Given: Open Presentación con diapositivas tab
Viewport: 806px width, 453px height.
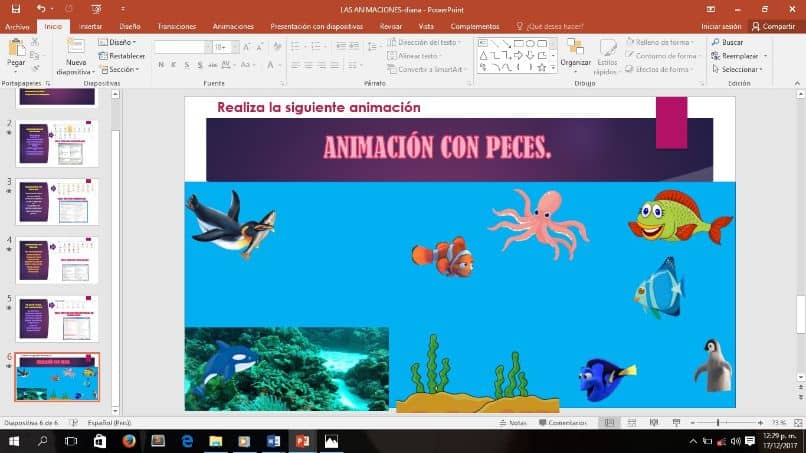Looking at the screenshot, I should [x=317, y=26].
